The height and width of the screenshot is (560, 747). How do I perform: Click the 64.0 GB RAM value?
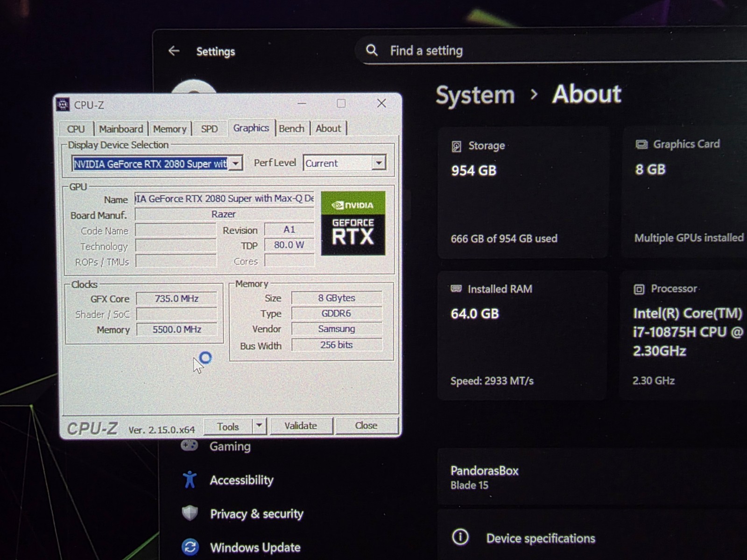click(x=474, y=314)
